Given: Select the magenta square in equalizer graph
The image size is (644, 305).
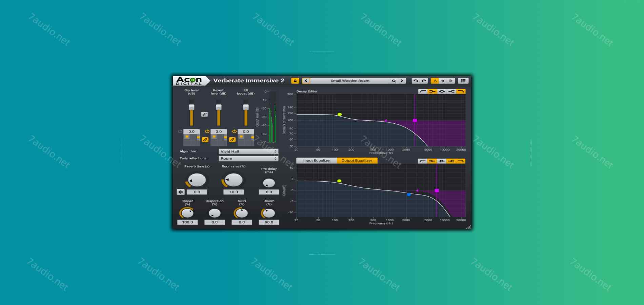Looking at the screenshot, I should pyautogui.click(x=437, y=190).
